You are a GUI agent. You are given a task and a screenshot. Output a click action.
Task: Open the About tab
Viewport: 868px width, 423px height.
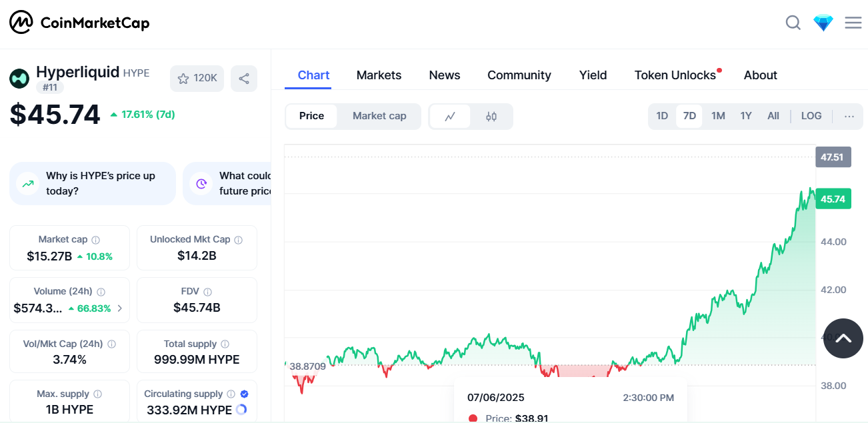761,75
